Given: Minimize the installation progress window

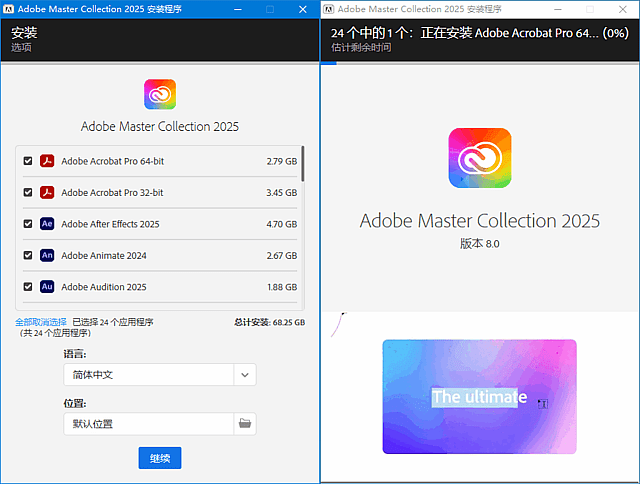Looking at the screenshot, I should pyautogui.click(x=558, y=9).
